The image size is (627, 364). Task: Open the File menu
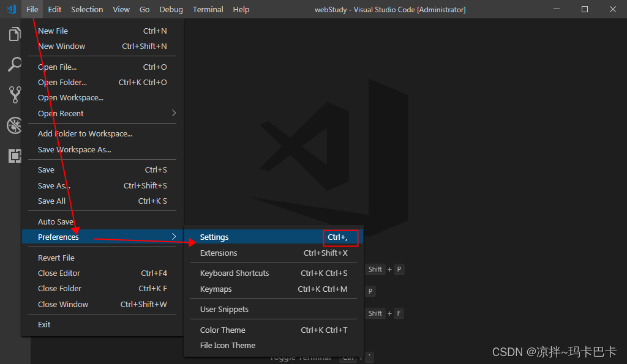pos(32,9)
